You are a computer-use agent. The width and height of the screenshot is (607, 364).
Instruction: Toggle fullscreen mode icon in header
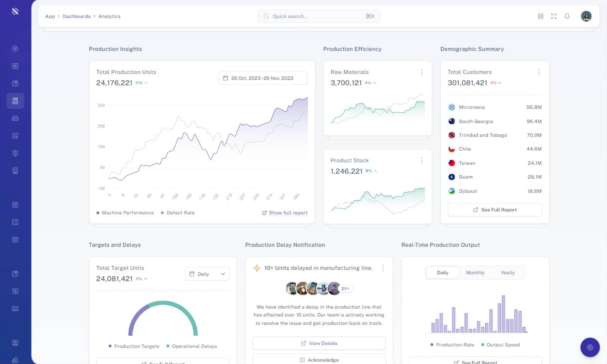coord(554,16)
